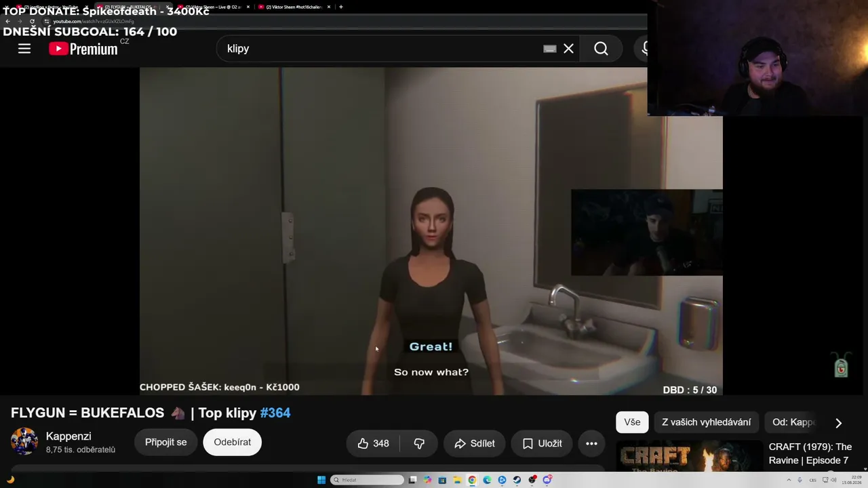868x488 pixels.
Task: Open Task View on the taskbar
Action: [412, 480]
